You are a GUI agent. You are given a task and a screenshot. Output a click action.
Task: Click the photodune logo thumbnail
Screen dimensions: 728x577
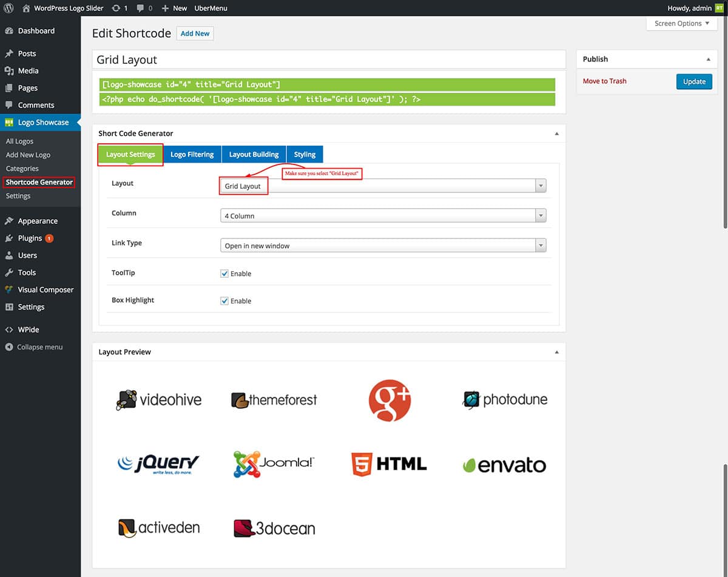[505, 399]
